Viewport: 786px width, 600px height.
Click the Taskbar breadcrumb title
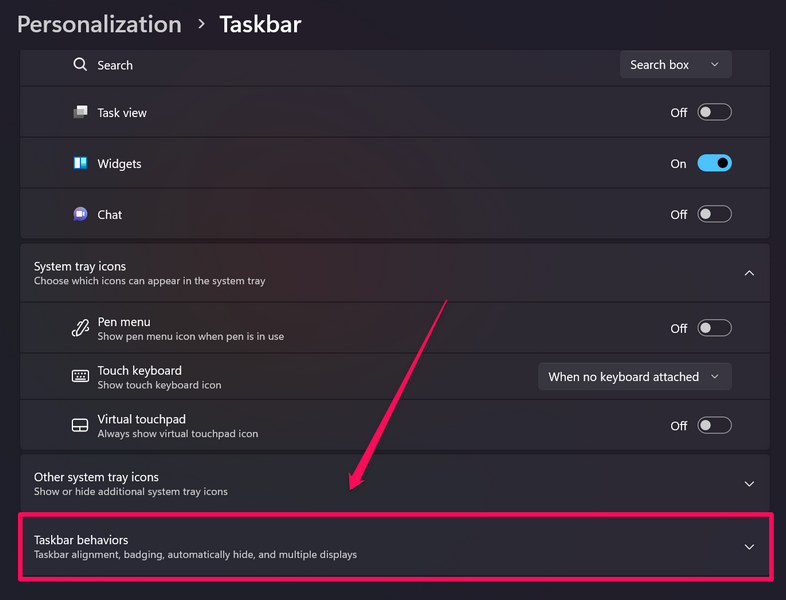click(260, 24)
